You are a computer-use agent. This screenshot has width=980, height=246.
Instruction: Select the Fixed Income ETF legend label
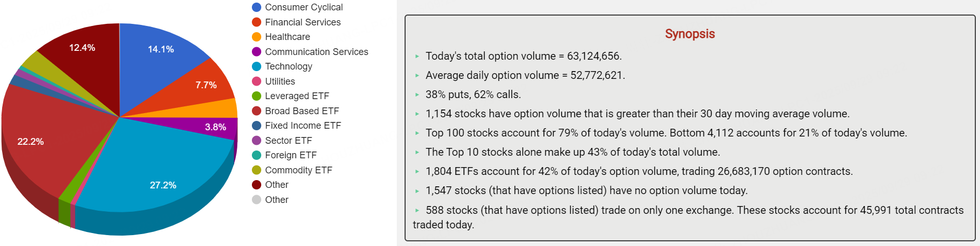[x=303, y=126]
